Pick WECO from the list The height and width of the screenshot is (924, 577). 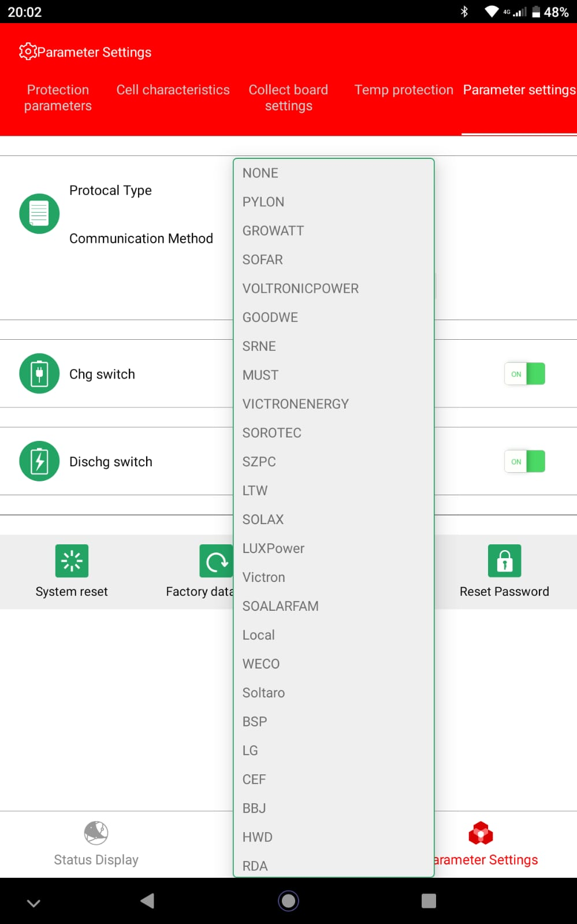pos(334,664)
